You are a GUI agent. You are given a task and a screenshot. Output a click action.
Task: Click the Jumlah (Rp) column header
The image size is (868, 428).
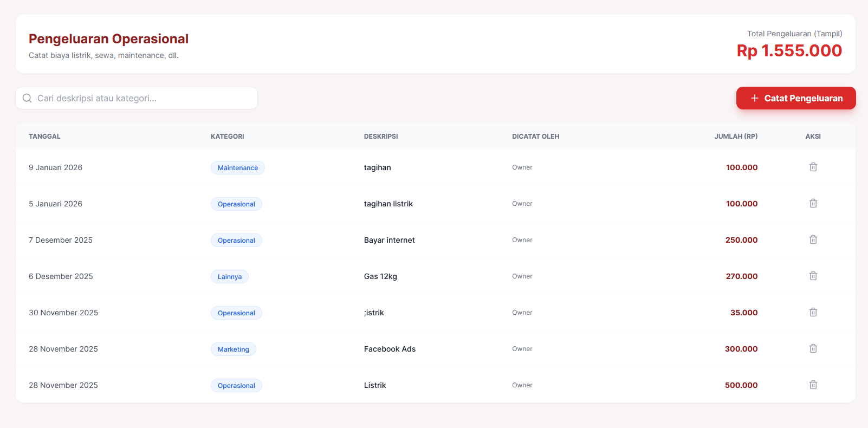pyautogui.click(x=735, y=137)
